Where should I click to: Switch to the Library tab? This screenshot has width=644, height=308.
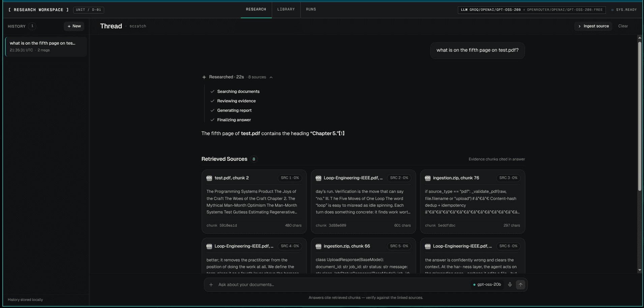pyautogui.click(x=286, y=9)
